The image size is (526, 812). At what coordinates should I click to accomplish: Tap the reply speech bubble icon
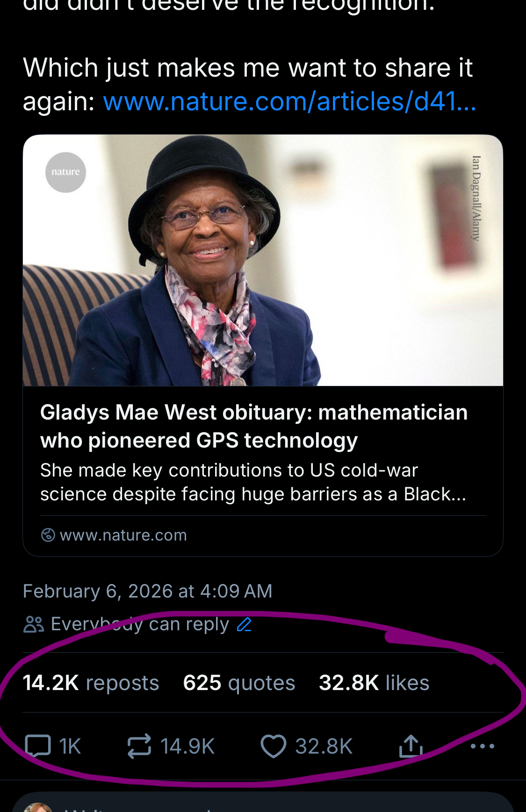pyautogui.click(x=38, y=746)
